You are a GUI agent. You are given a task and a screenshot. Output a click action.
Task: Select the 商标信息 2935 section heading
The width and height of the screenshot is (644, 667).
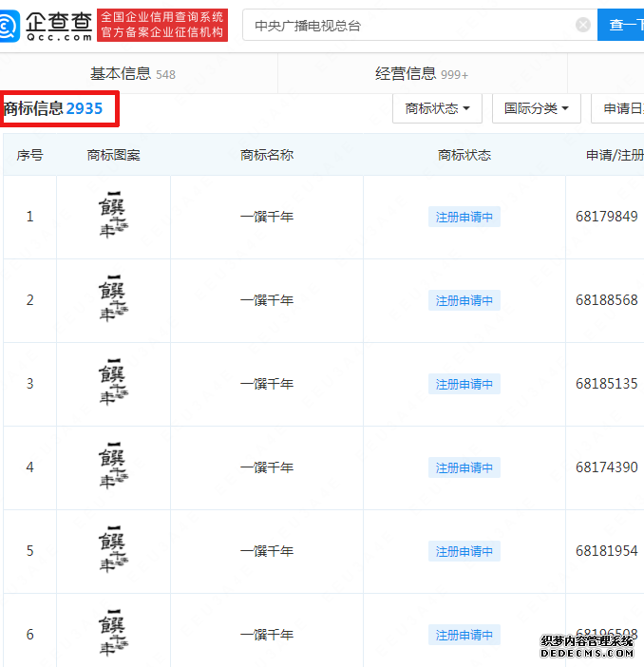53,108
